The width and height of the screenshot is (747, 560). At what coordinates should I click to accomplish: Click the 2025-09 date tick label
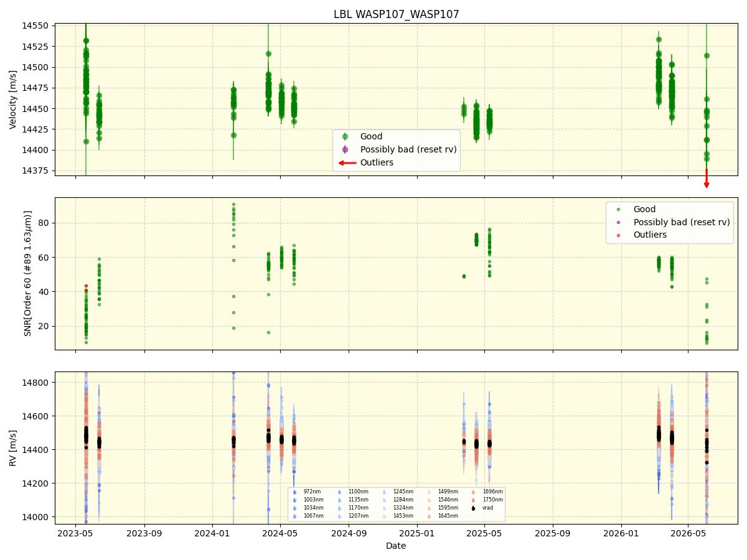pos(553,533)
